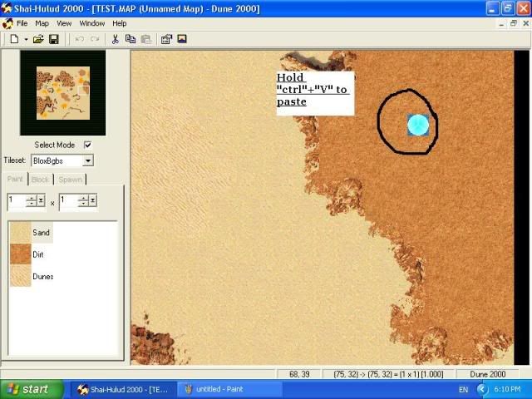Click the 68, 39 coordinates in status bar
The height and width of the screenshot is (399, 532).
(x=299, y=374)
